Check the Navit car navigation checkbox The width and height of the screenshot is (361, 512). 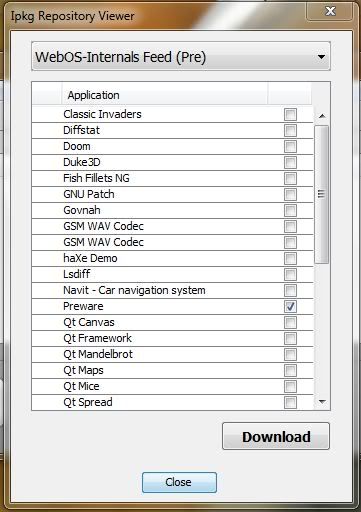[x=290, y=290]
